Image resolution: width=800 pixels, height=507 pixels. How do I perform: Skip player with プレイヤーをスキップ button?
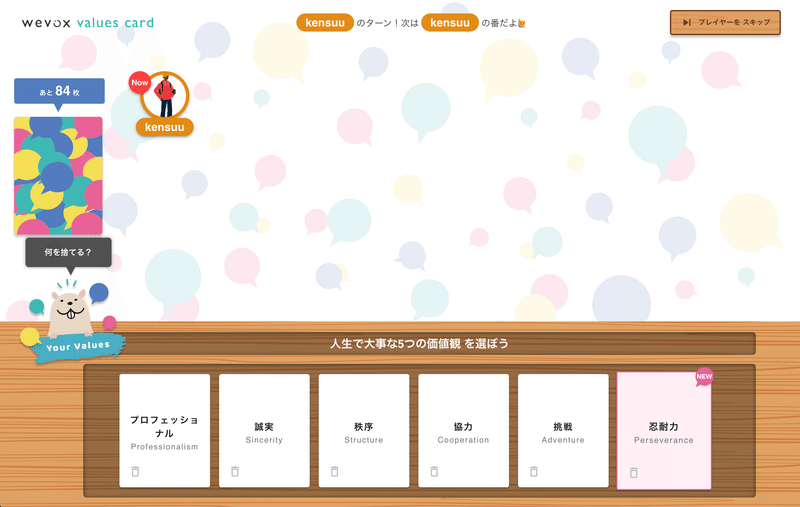click(x=725, y=22)
